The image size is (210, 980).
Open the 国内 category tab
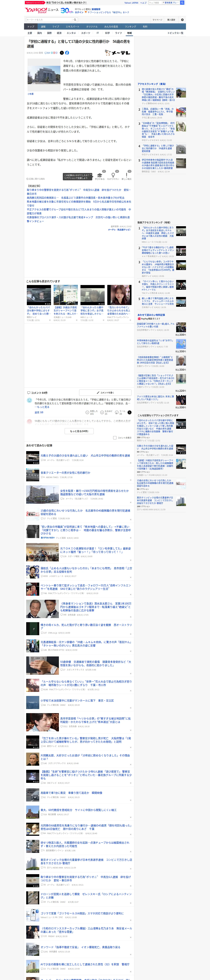(x=40, y=33)
